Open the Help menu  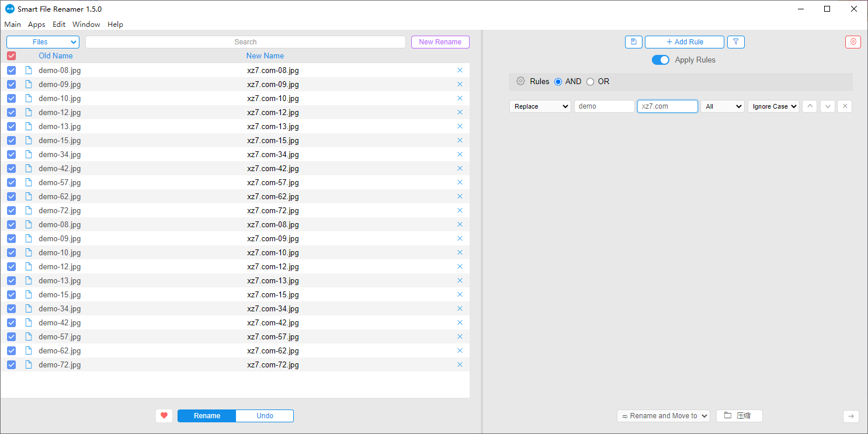(115, 25)
